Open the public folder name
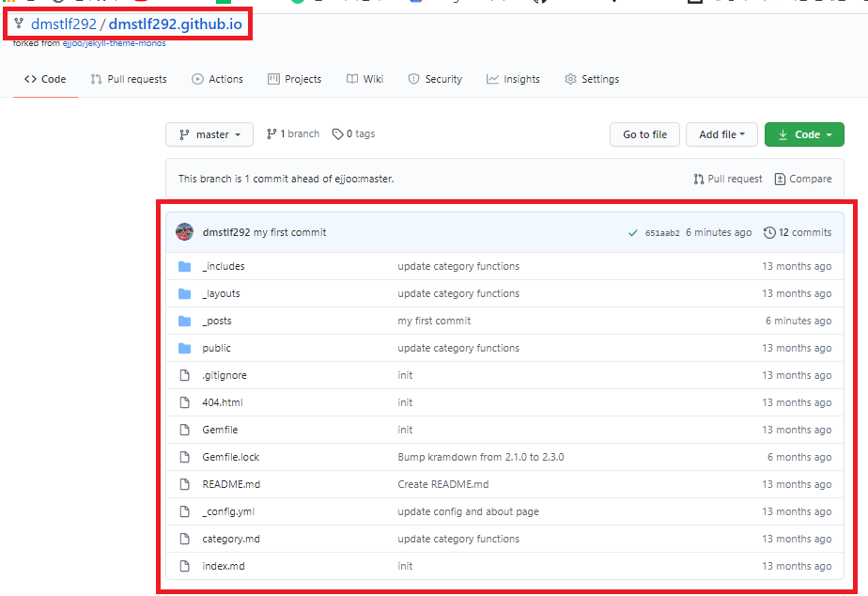The height and width of the screenshot is (596, 868). click(216, 348)
